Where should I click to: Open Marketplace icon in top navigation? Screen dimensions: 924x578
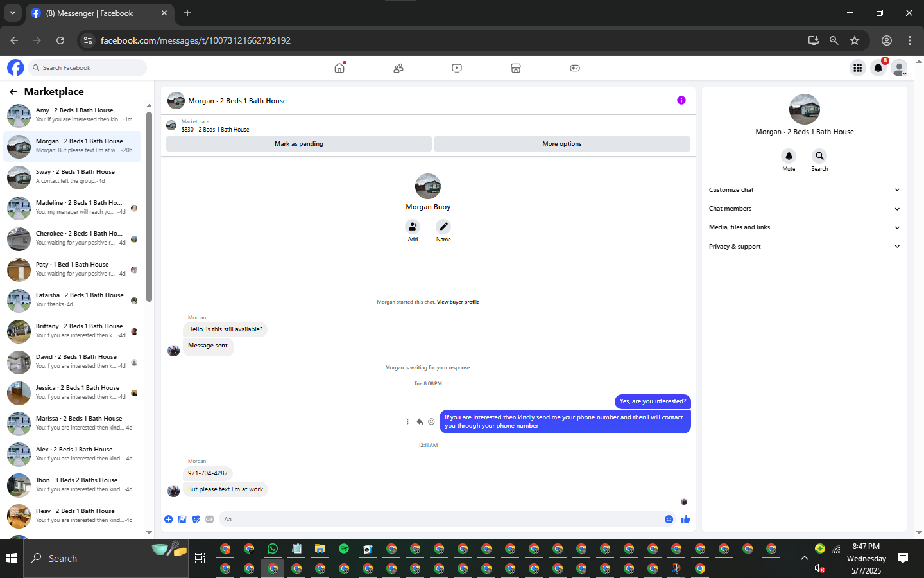tap(516, 67)
